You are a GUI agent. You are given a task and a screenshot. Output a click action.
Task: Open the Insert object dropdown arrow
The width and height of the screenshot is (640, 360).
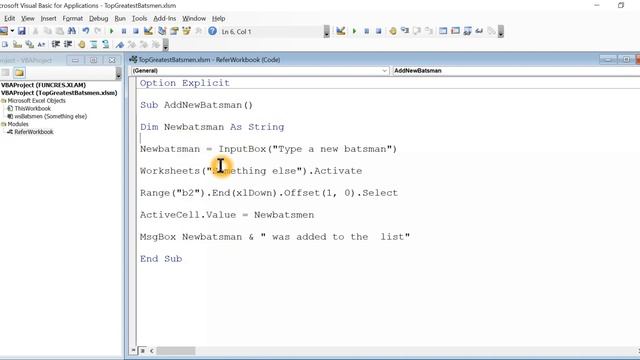click(12, 31)
